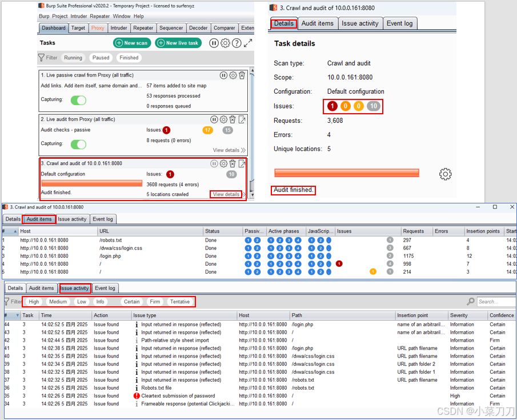Open the gear icon beside the Task details progress bar
The image size is (517, 420).
point(445,174)
